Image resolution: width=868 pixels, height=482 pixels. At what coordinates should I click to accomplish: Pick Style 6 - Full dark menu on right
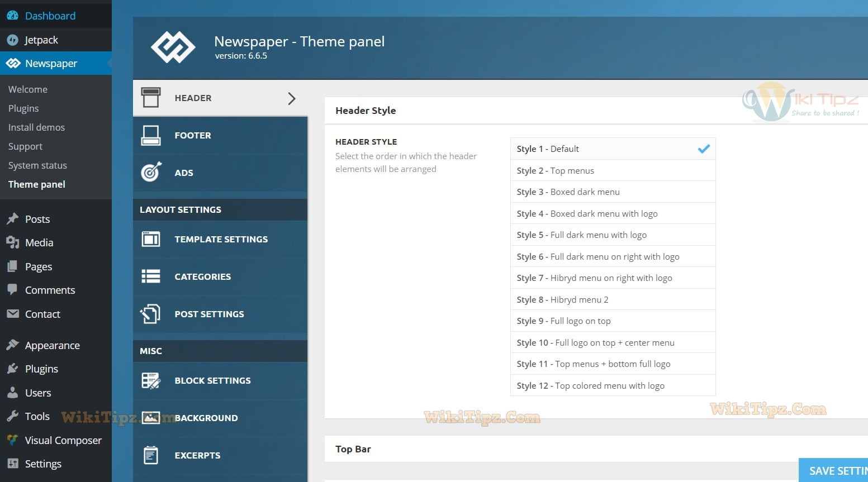pos(613,256)
